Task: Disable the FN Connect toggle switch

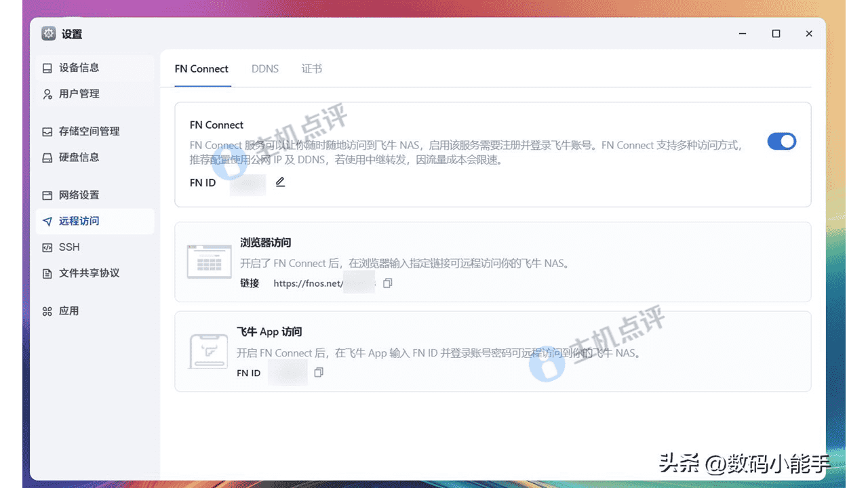Action: pos(781,141)
